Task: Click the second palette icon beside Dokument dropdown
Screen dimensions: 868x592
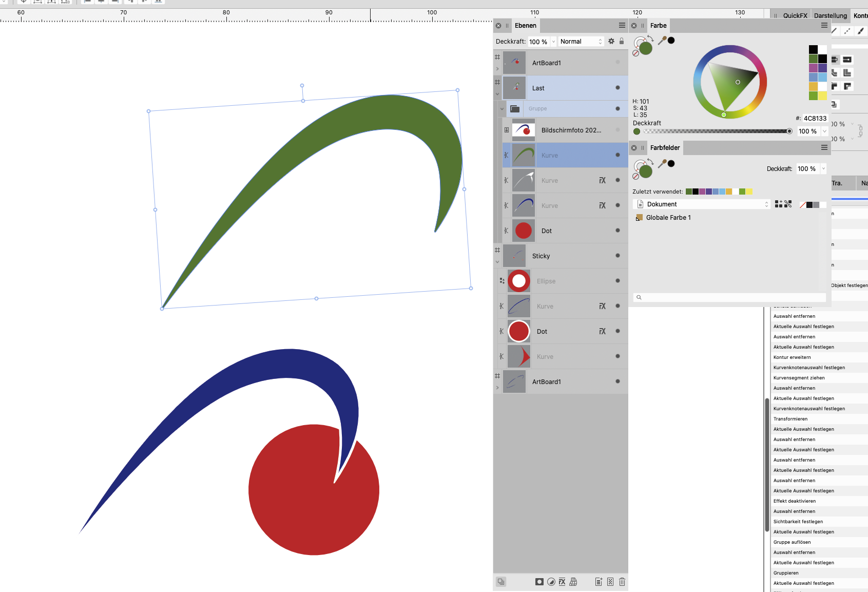Action: click(x=788, y=204)
